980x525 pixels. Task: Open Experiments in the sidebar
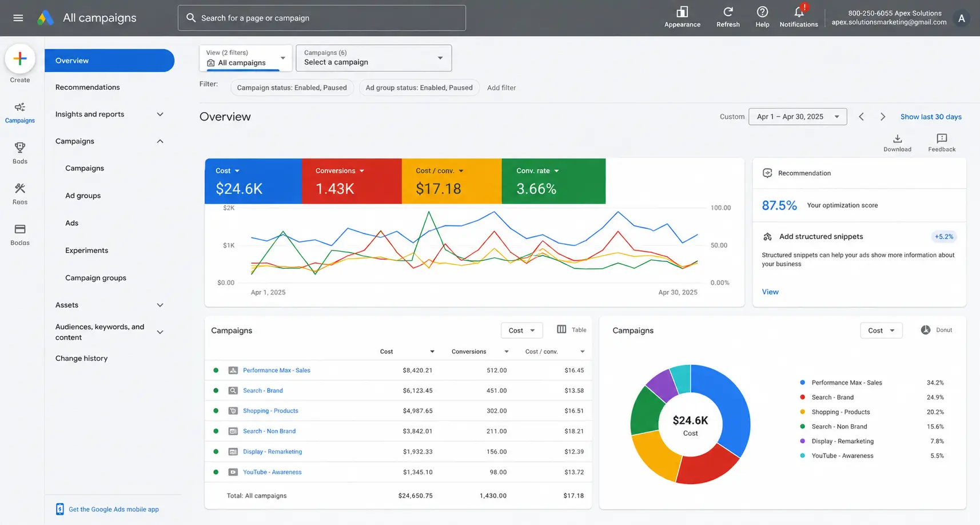tap(86, 250)
